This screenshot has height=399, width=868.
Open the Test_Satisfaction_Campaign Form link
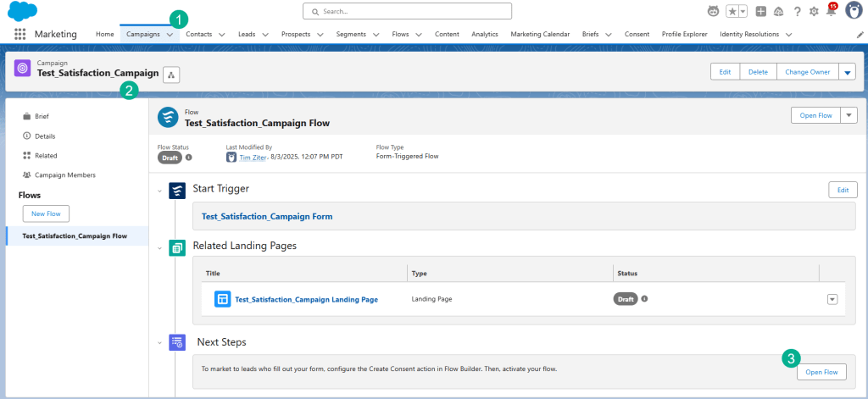click(267, 216)
